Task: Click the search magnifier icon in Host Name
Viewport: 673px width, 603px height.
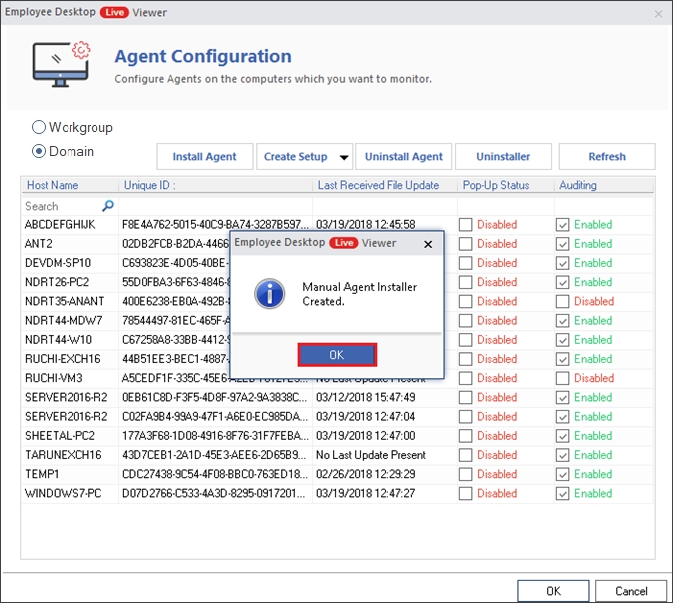Action: coord(108,206)
